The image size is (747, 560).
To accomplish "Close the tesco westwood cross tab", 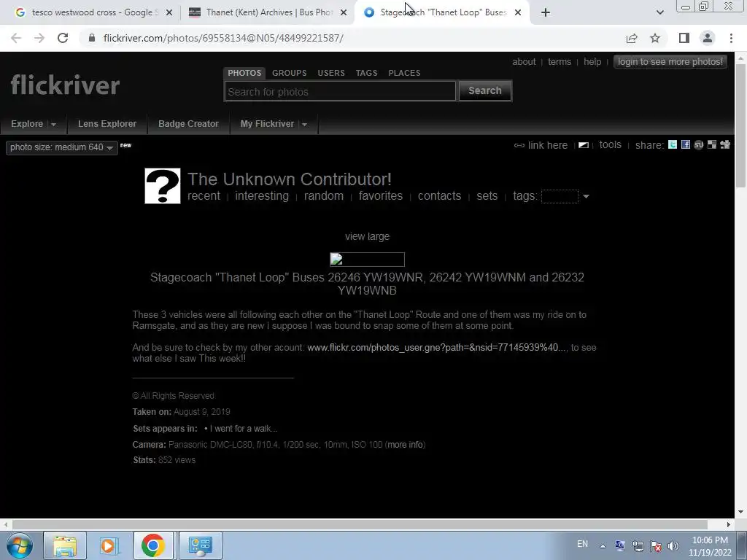I will coord(169,12).
